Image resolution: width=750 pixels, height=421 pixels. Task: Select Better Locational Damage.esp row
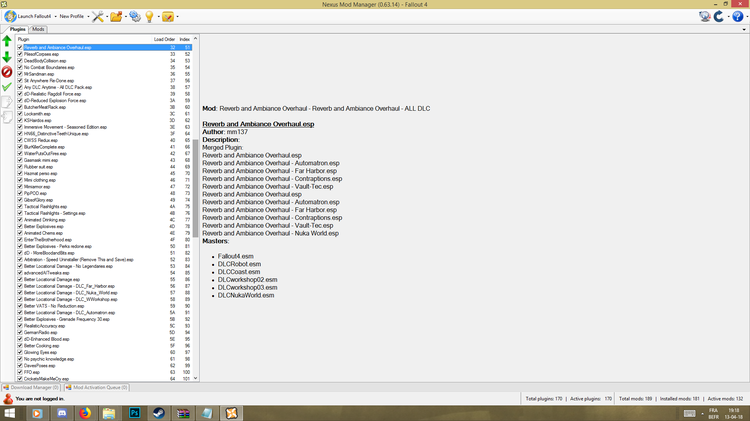pos(104,279)
